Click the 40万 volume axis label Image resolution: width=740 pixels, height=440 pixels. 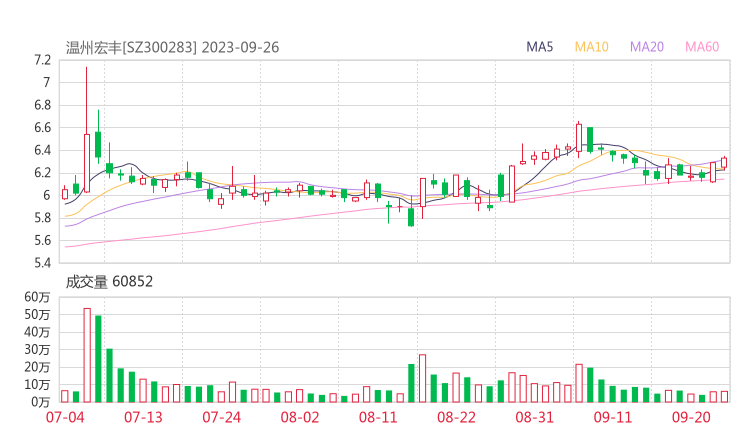coord(37,332)
